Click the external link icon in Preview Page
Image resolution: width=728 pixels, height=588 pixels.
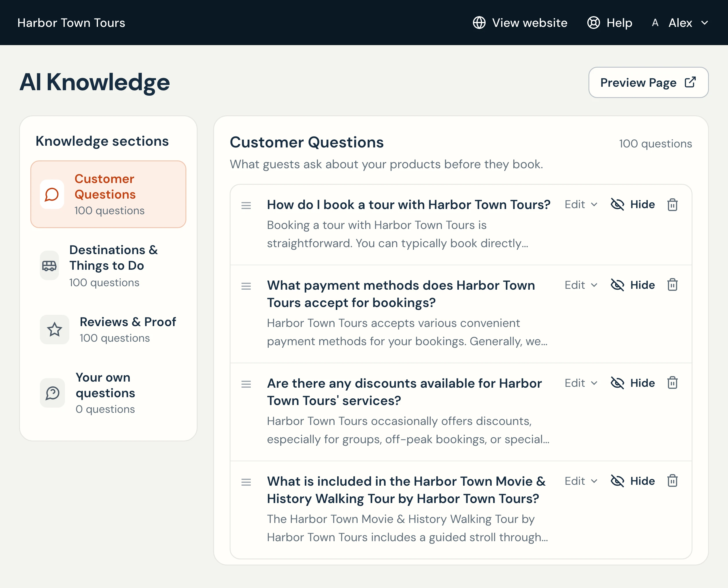(x=690, y=82)
